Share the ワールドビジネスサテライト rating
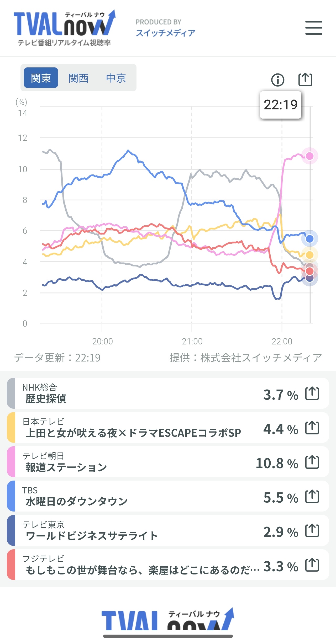The image size is (336, 644). 312,531
